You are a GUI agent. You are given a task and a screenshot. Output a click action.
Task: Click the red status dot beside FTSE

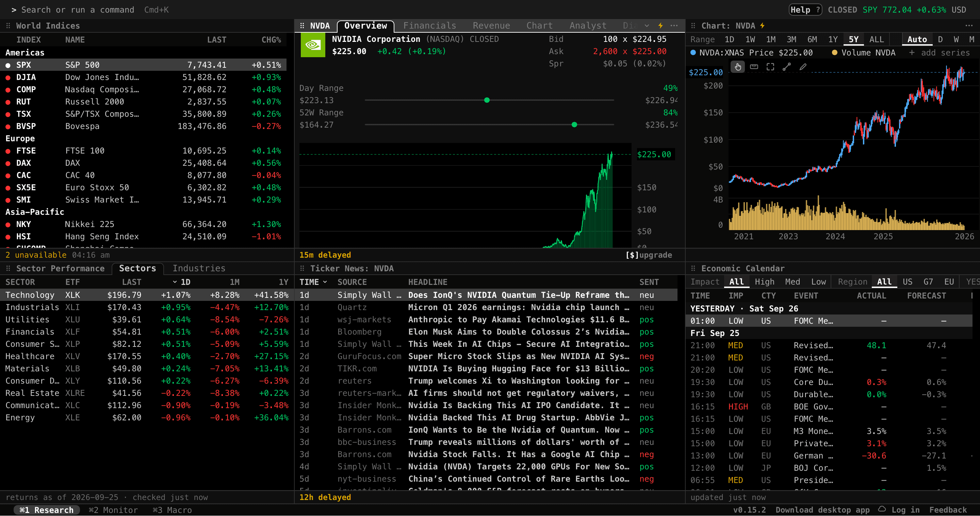point(7,151)
